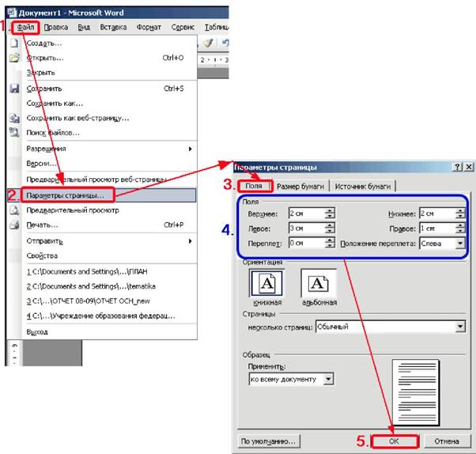The image size is (476, 454).
Task: Confirm page setup with OK
Action: (x=395, y=441)
